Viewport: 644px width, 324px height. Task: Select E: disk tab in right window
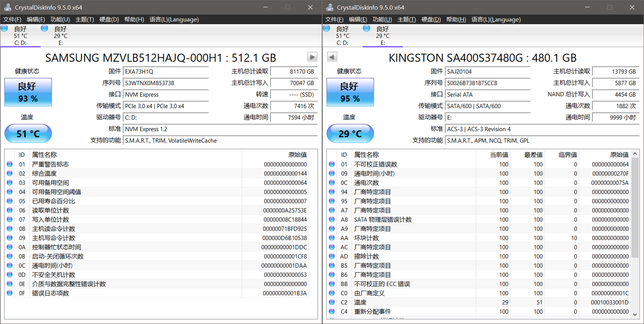(383, 35)
